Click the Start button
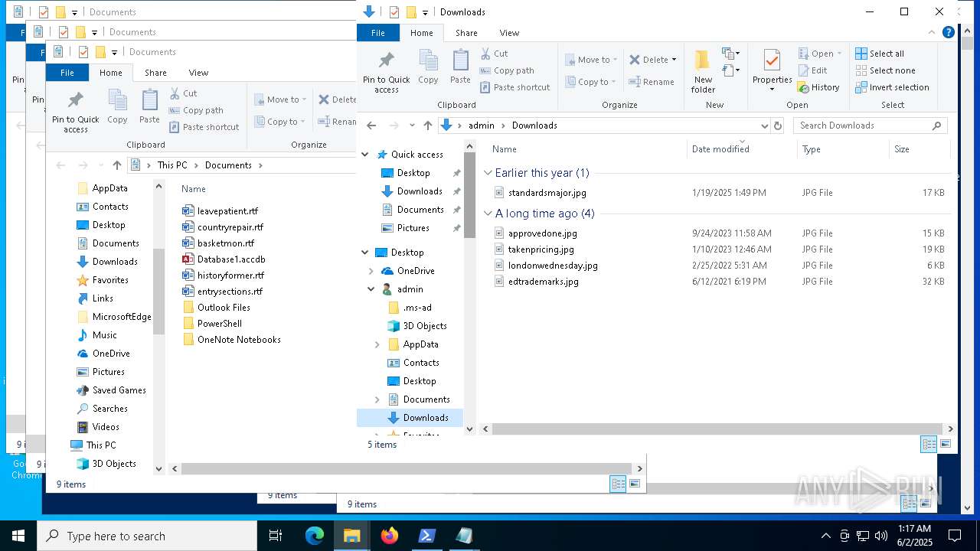 click(x=18, y=536)
